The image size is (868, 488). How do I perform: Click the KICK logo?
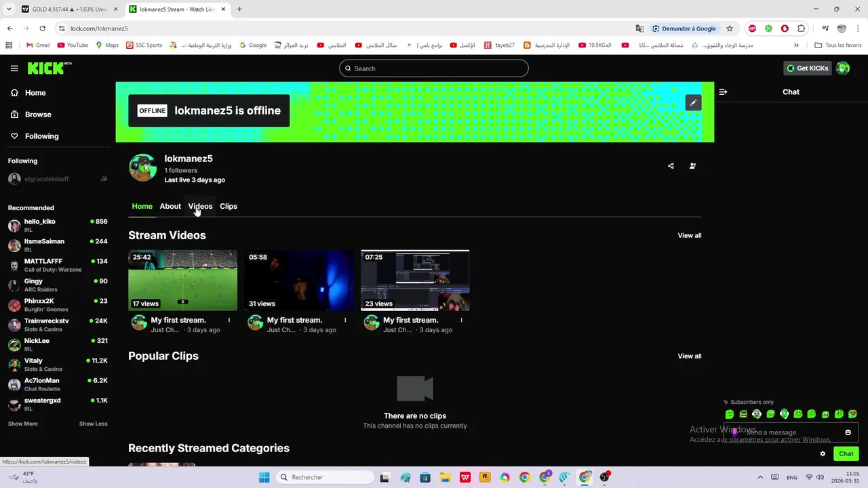[x=49, y=68]
